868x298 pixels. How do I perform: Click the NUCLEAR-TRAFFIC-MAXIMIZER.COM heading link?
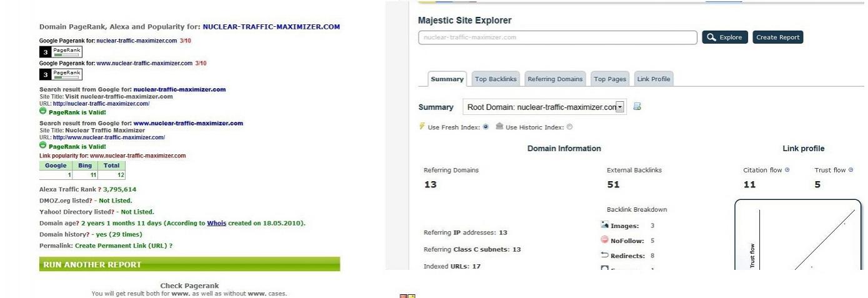pyautogui.click(x=271, y=27)
